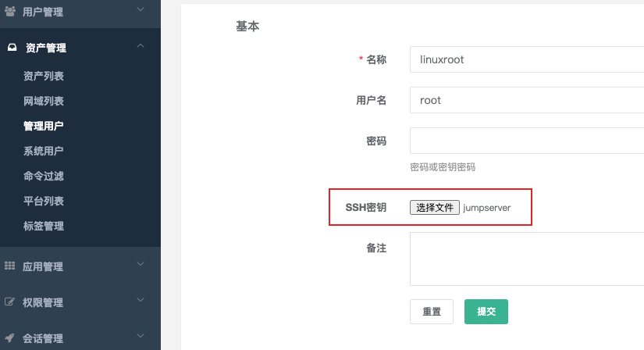Open 资产列表 in the sidebar
The image size is (644, 350).
click(x=44, y=76)
